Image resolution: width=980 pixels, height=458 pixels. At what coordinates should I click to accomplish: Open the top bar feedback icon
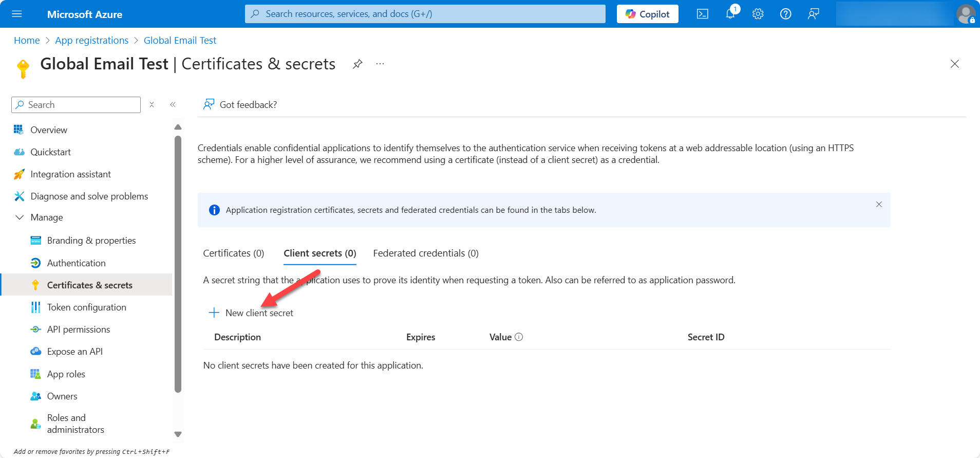(x=813, y=14)
